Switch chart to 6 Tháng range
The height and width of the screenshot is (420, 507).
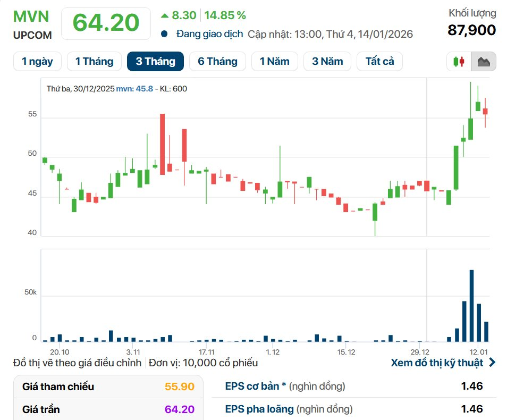217,62
